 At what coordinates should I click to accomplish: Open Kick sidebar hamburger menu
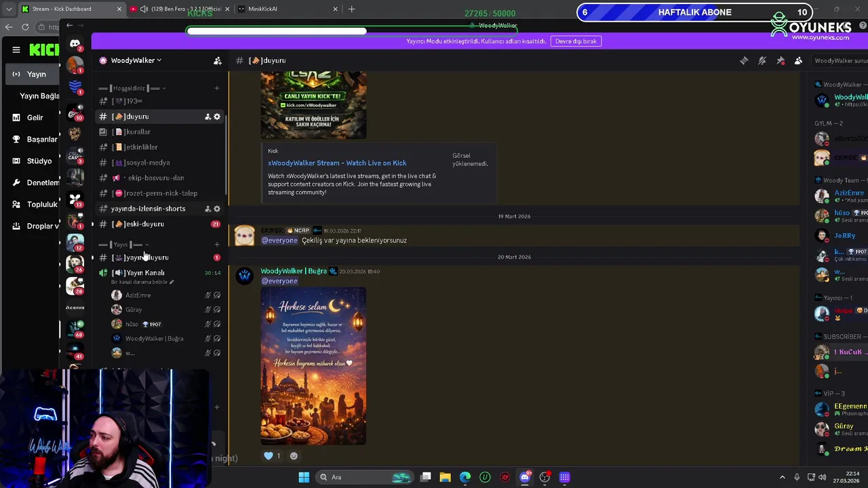tap(16, 49)
